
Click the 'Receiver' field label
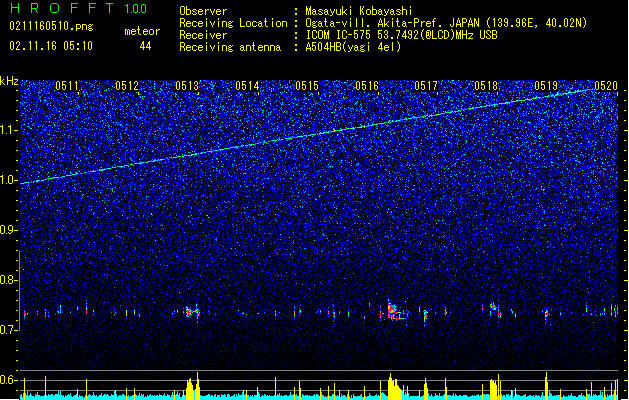(x=203, y=35)
